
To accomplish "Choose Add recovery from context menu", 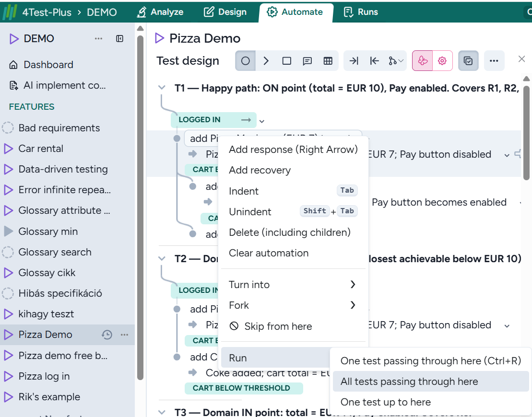I will (x=293, y=170).
